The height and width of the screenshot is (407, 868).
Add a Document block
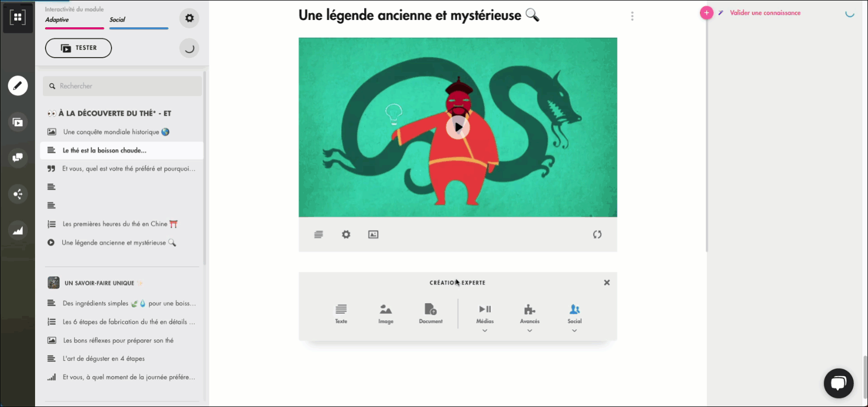tap(431, 313)
